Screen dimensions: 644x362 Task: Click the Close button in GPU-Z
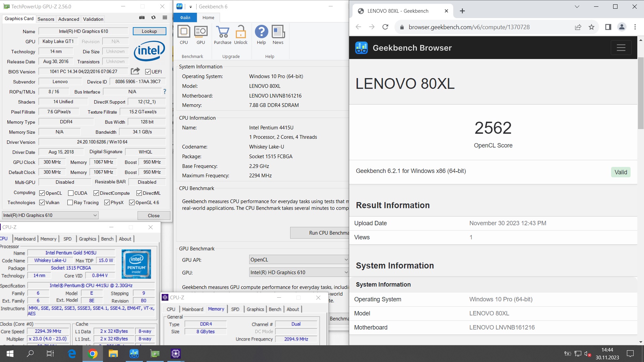[x=154, y=216]
